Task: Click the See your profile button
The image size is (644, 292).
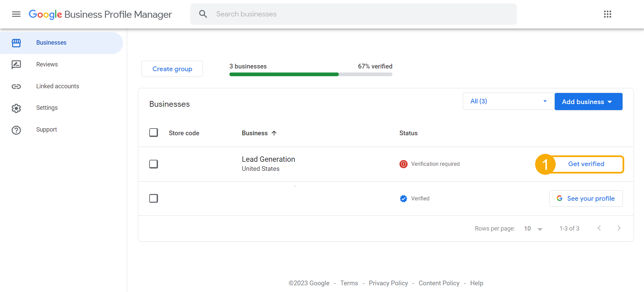Action: 586,199
